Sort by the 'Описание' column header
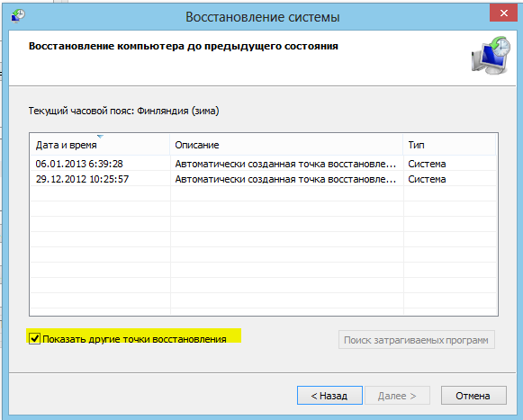Image resolution: width=523 pixels, height=420 pixels. point(286,145)
